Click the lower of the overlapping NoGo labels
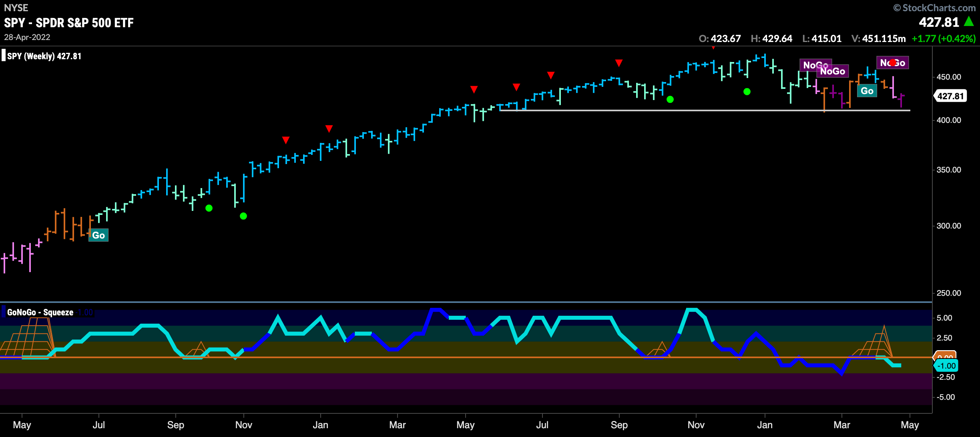This screenshot has height=437, width=980. tap(833, 71)
